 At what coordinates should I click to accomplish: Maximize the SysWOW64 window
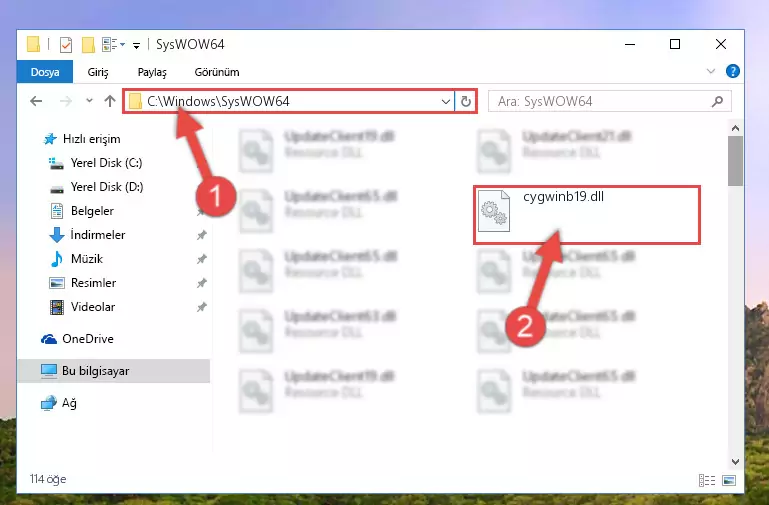675,44
